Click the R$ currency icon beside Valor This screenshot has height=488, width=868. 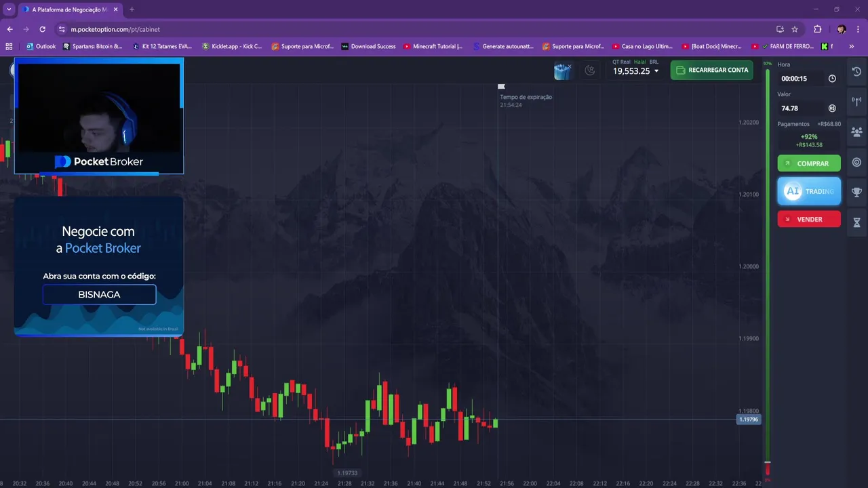point(832,108)
